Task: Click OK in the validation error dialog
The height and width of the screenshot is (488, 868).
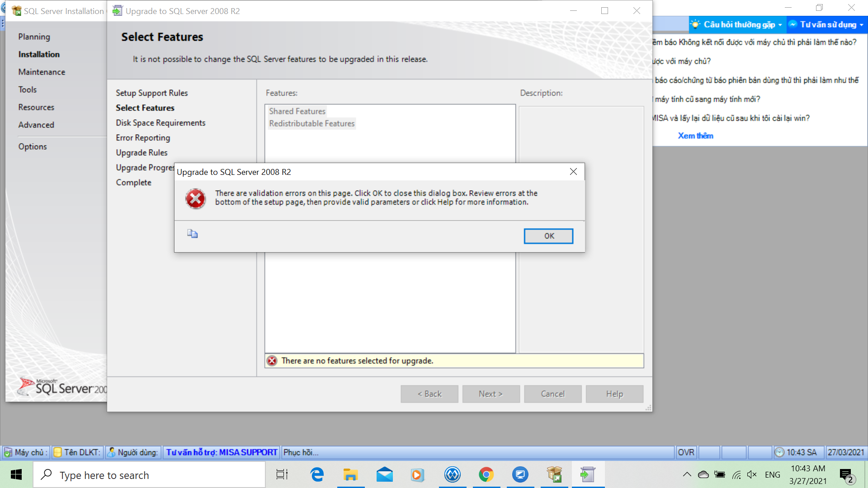Action: click(548, 236)
